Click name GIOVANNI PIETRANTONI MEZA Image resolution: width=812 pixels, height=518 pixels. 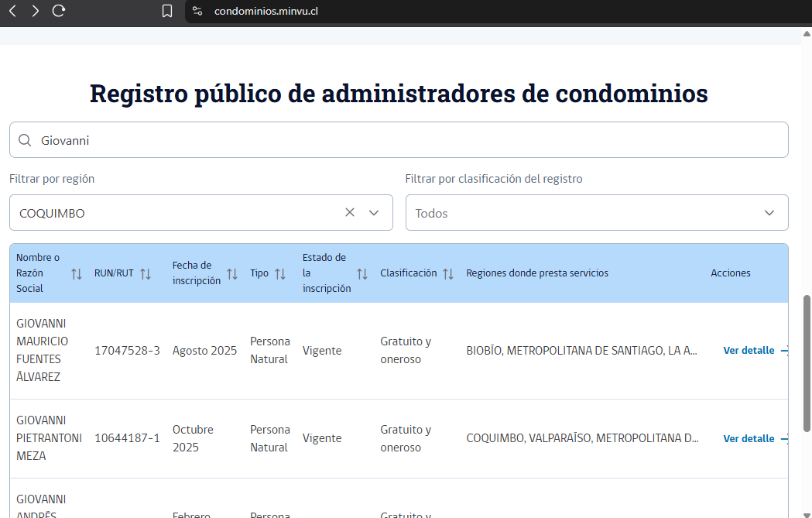(49, 438)
